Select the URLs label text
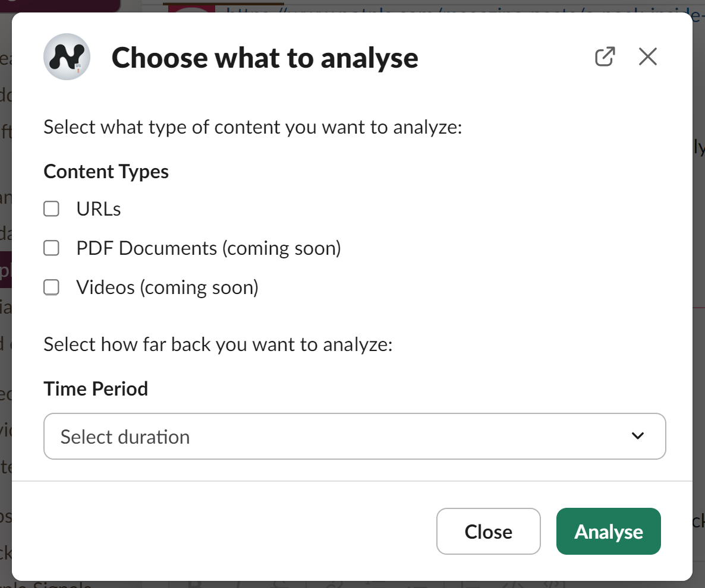705x588 pixels. [99, 209]
